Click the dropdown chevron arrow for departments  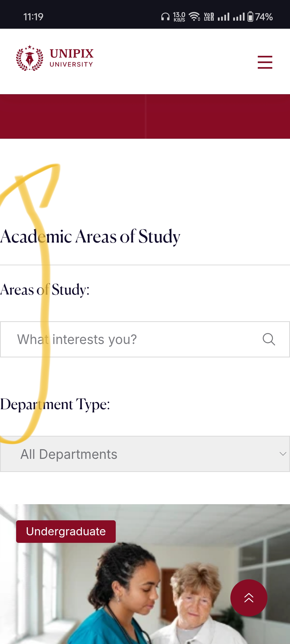(x=283, y=454)
